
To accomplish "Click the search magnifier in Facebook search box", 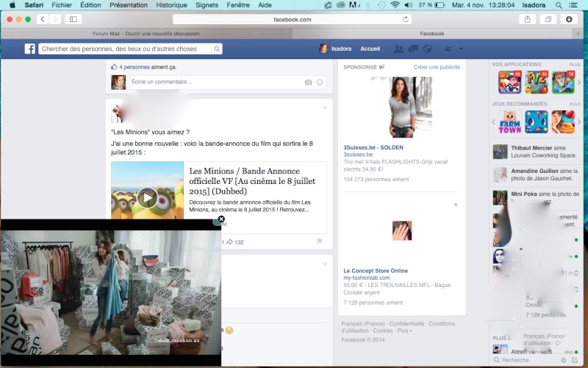I will point(217,49).
